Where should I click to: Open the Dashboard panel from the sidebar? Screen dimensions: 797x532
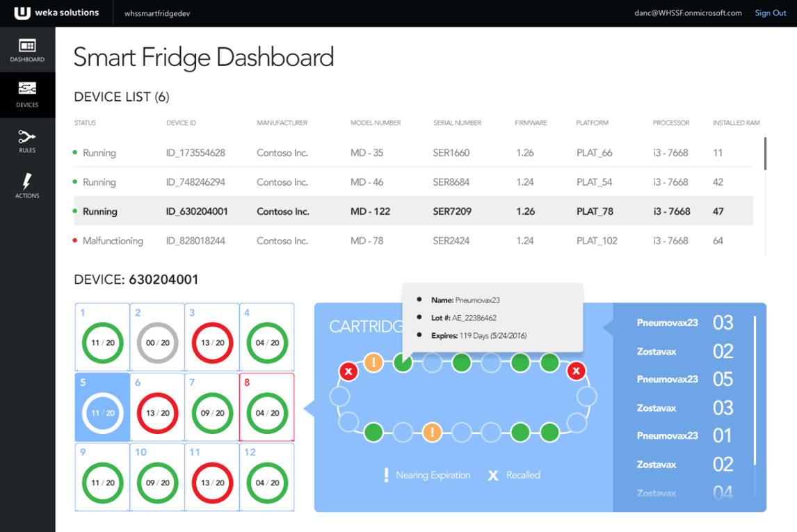pos(27,49)
